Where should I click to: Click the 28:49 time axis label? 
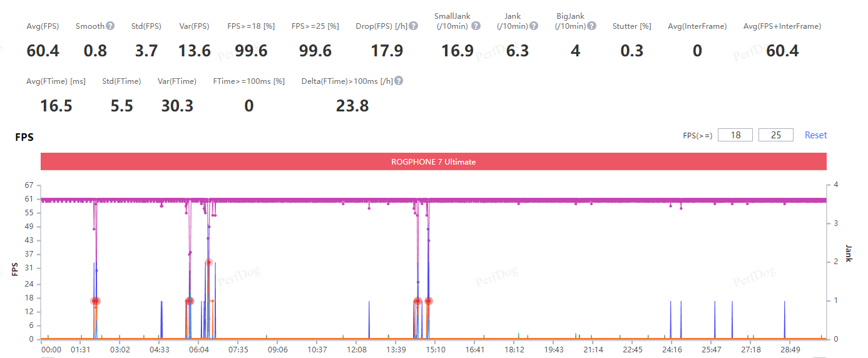click(790, 349)
